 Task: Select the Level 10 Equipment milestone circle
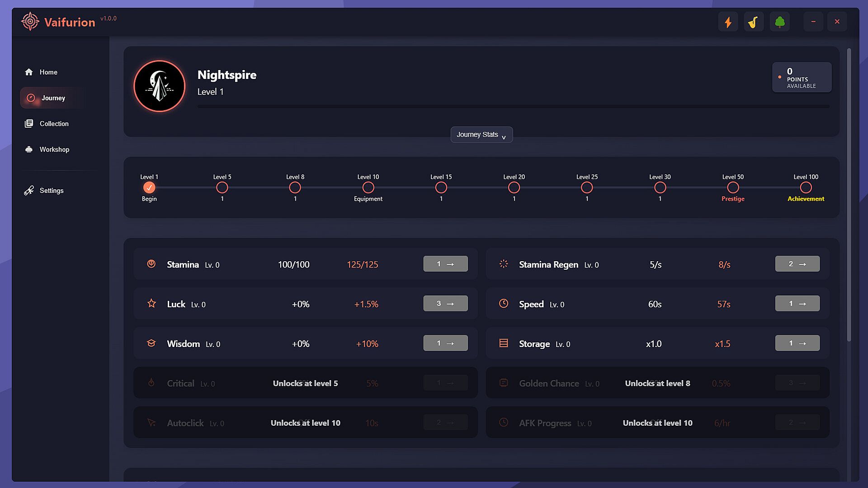(368, 188)
